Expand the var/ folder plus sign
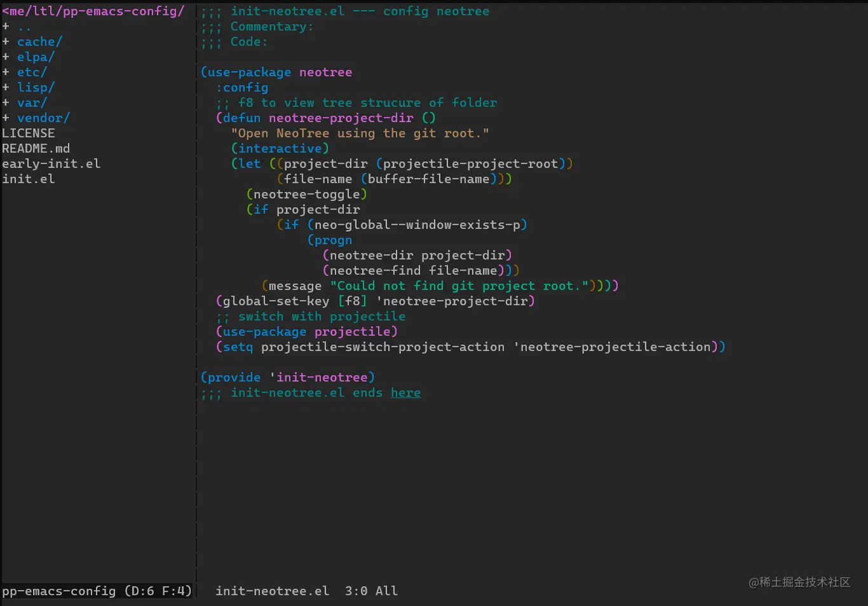 click(x=6, y=102)
